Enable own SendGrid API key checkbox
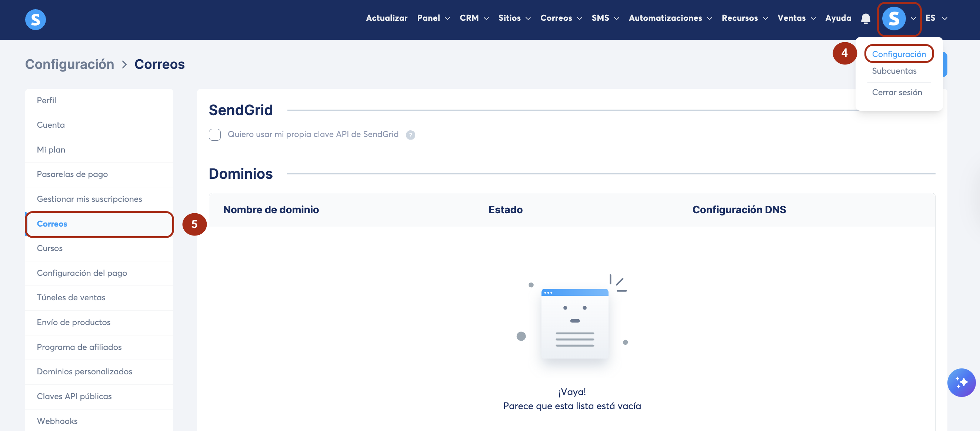Image resolution: width=980 pixels, height=431 pixels. point(214,135)
